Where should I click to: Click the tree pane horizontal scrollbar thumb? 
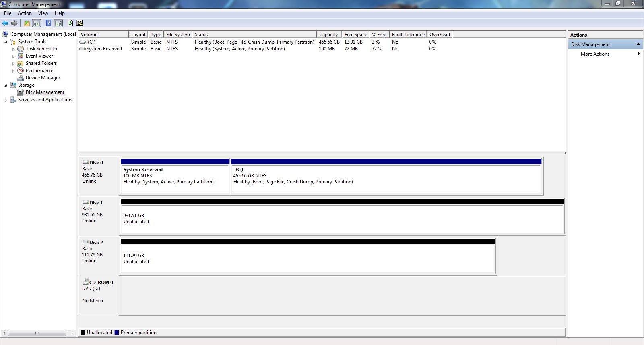coord(37,333)
